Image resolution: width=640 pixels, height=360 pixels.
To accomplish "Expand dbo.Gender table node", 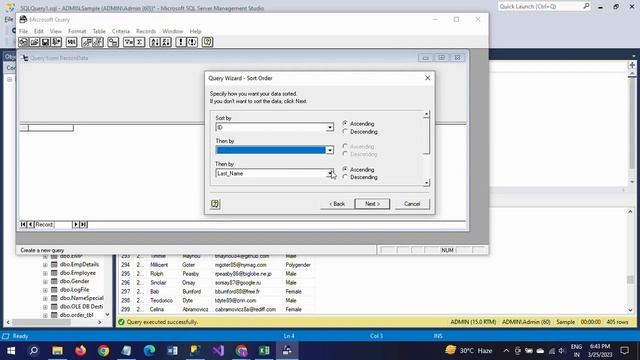I will click(x=45, y=282).
